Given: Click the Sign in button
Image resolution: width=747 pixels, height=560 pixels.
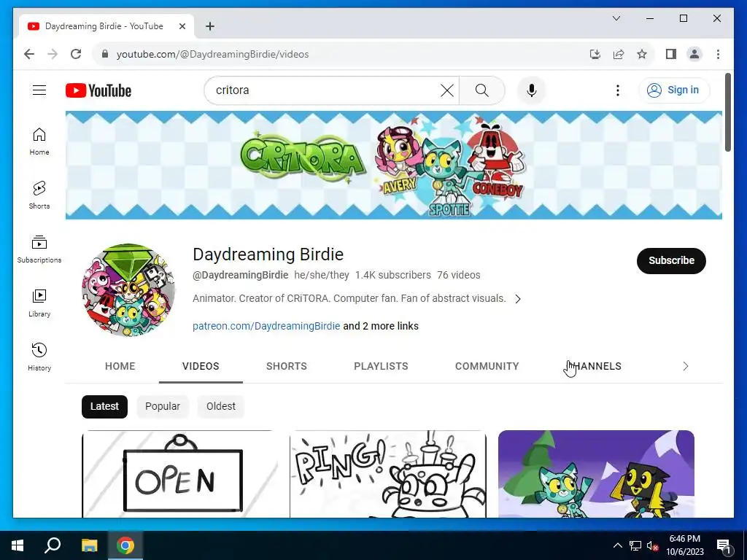Looking at the screenshot, I should [x=674, y=90].
